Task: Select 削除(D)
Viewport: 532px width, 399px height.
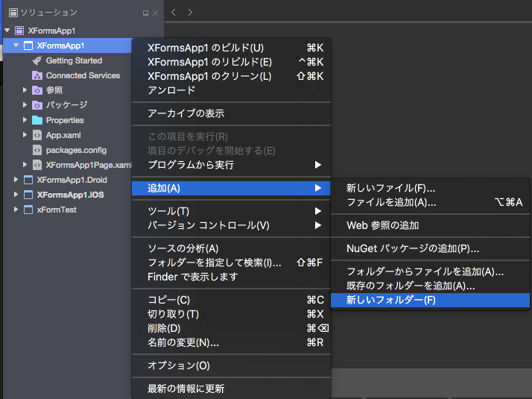Action: click(231, 329)
